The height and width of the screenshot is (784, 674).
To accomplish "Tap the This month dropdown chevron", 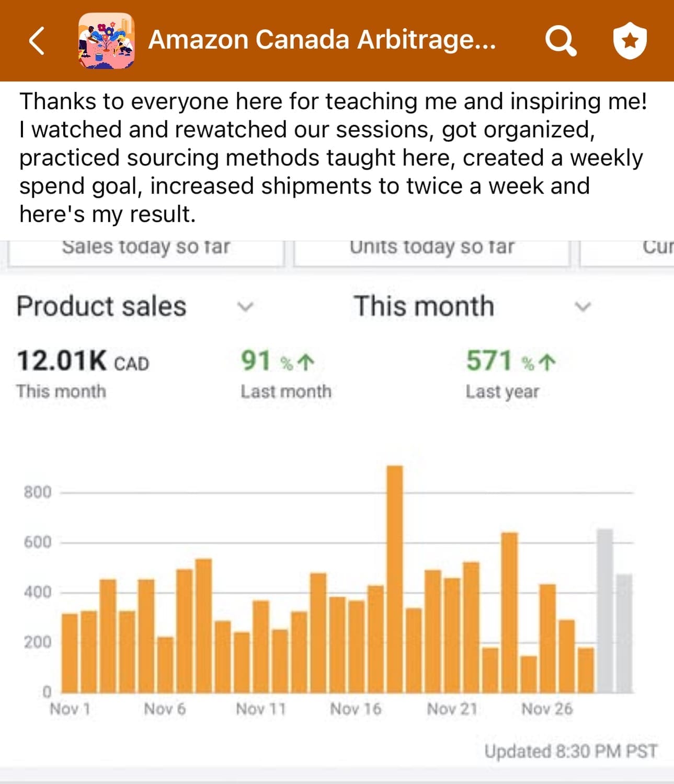I will (582, 306).
